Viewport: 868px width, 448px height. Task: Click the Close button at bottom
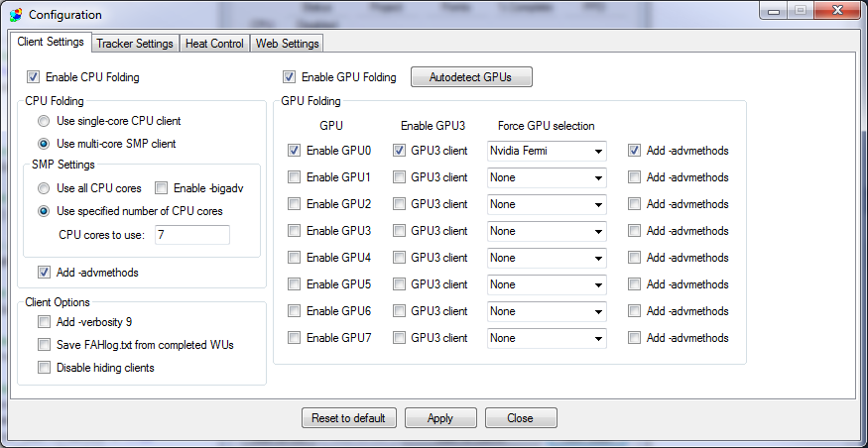521,417
